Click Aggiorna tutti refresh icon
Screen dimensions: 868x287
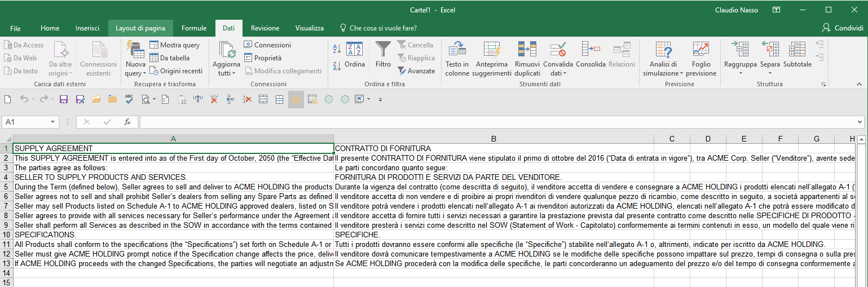click(227, 50)
